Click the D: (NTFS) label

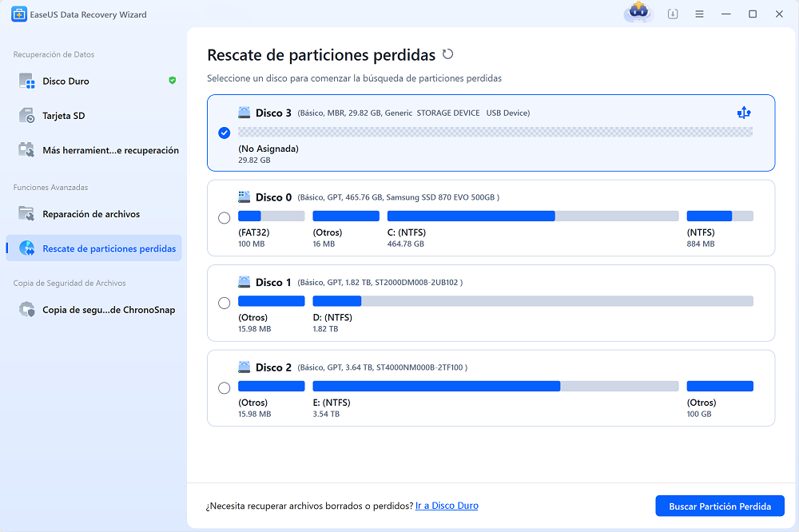pos(332,317)
